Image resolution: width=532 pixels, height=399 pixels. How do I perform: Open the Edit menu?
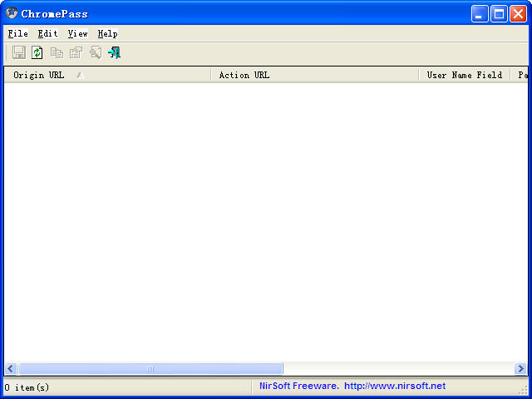(x=47, y=33)
